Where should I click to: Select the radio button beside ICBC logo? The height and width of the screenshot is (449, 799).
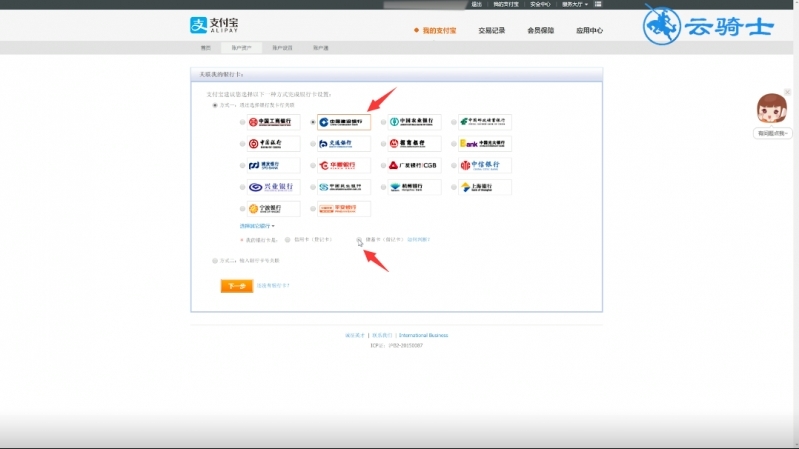pyautogui.click(x=242, y=122)
